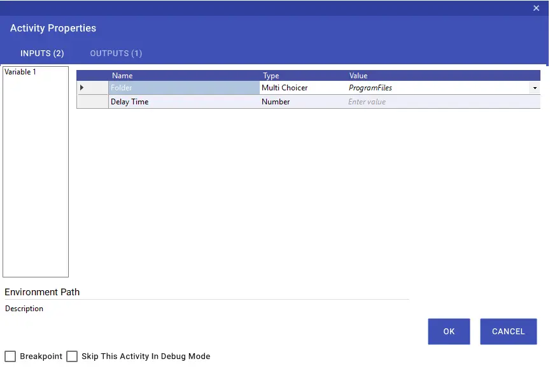550x392 pixels.
Task: Select the Number type cell
Action: (303, 102)
